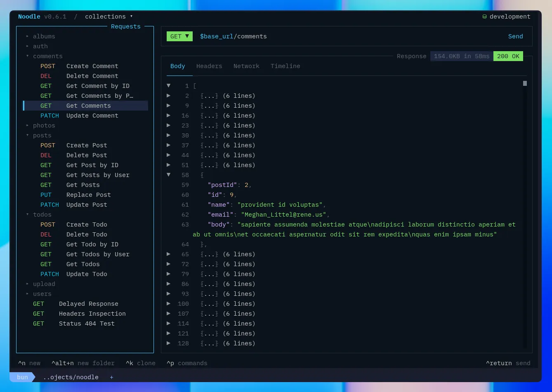Image resolution: width=552 pixels, height=392 pixels.
Task: Click the response body scrollbar thumb
Action: [525, 83]
